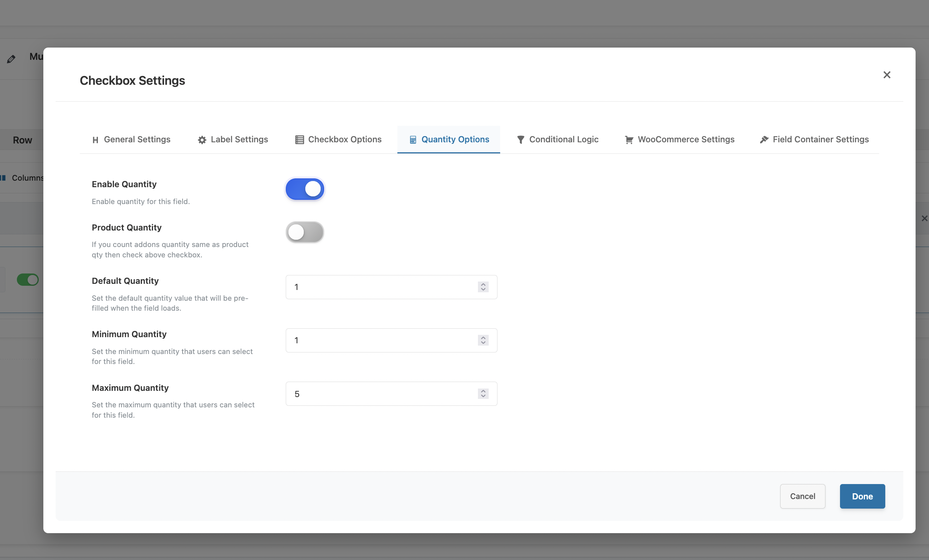
Task: Click the pencil edit icon behind dialog
Action: click(x=11, y=59)
